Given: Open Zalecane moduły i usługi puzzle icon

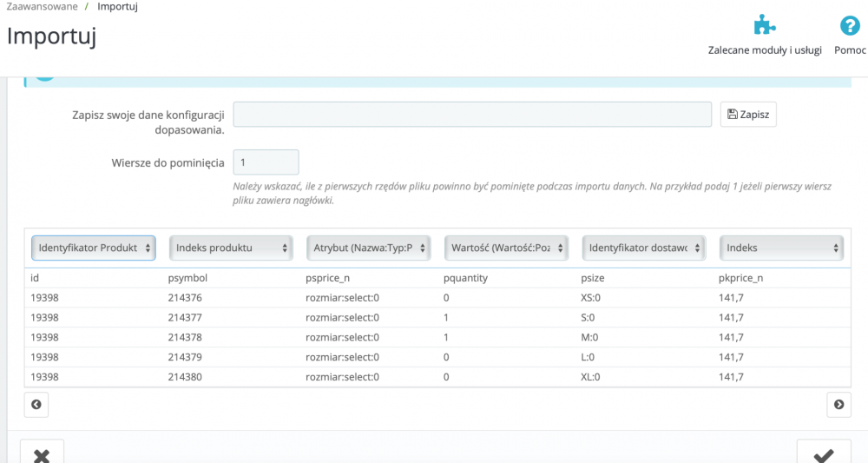Looking at the screenshot, I should point(764,26).
